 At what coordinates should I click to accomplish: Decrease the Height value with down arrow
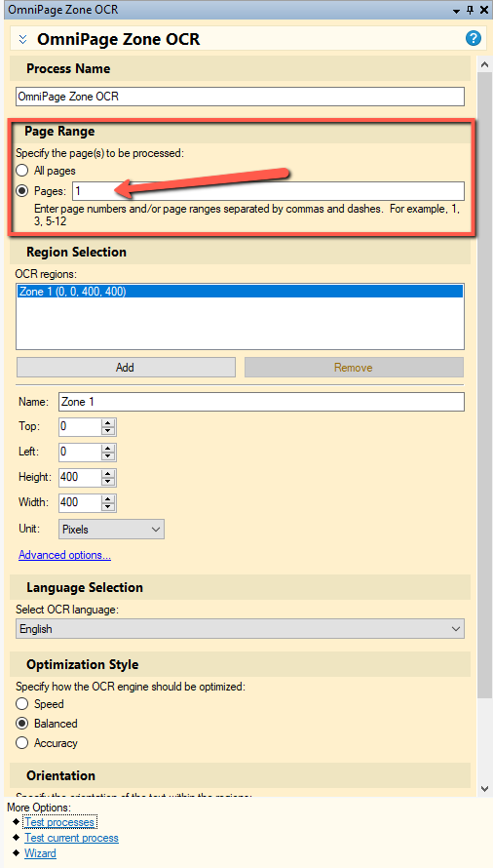pos(108,482)
